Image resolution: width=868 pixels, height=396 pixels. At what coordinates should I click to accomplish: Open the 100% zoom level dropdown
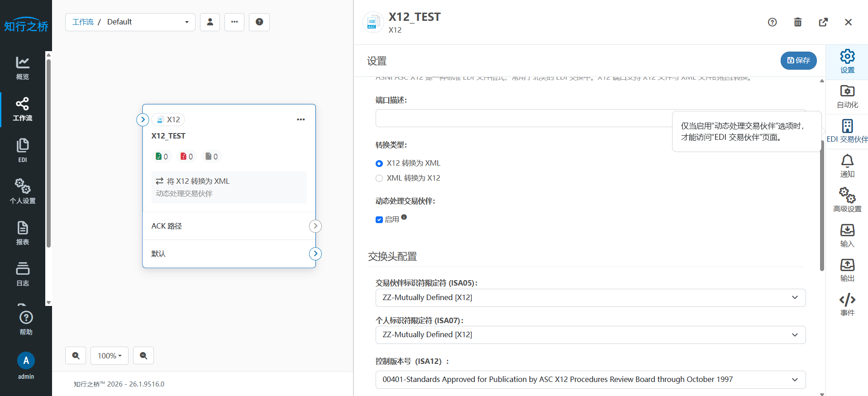(110, 356)
